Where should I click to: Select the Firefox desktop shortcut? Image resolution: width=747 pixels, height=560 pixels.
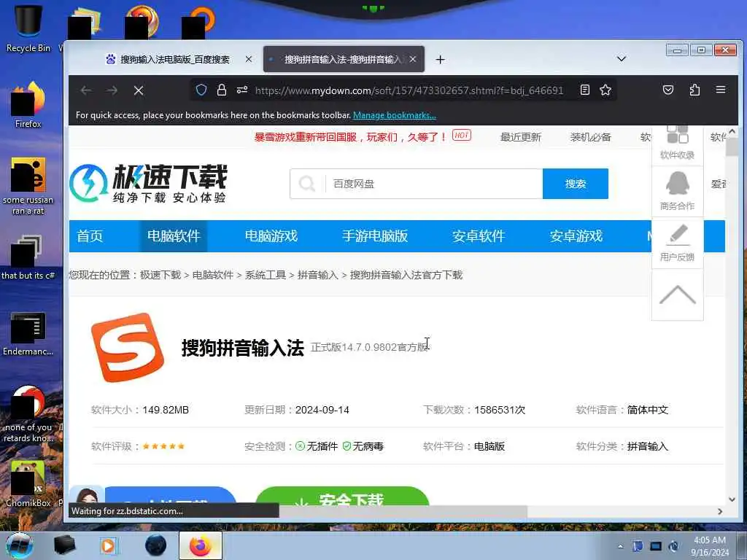point(28,105)
